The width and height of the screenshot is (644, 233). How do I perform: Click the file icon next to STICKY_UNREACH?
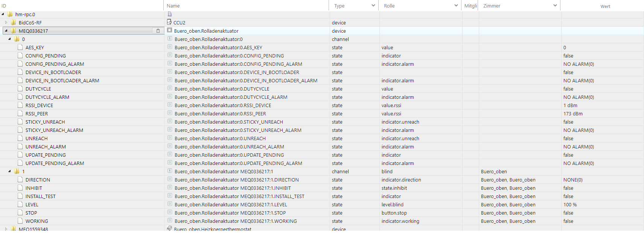tap(20, 122)
